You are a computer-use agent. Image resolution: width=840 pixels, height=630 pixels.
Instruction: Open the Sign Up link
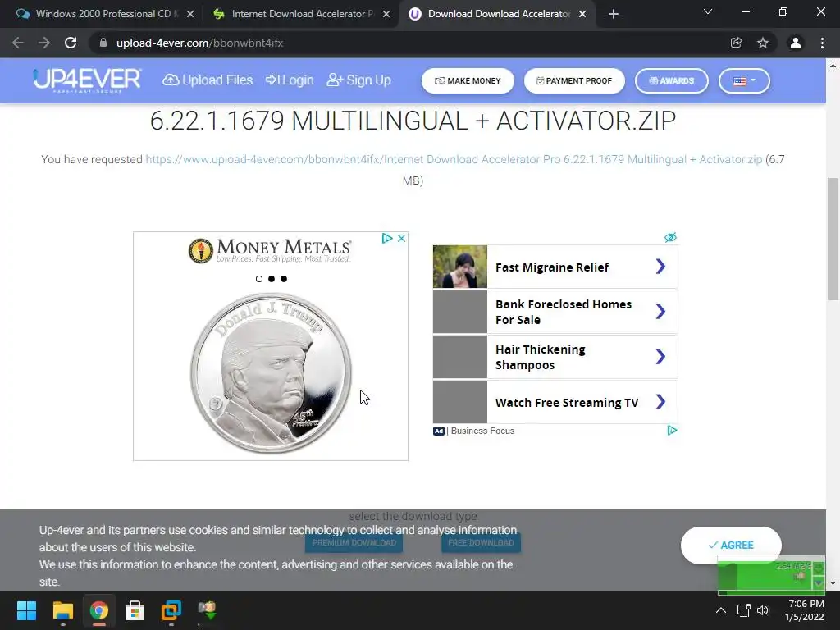(x=359, y=80)
